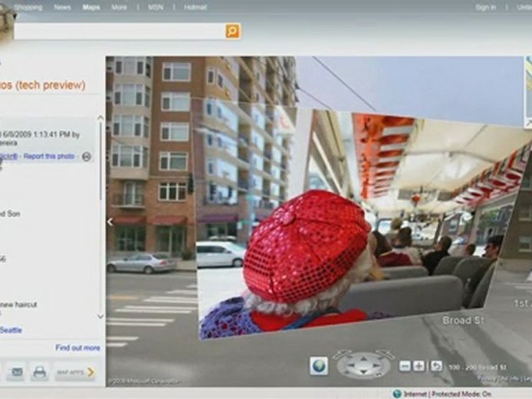The width and height of the screenshot is (532, 399).
Task: Open the Seattle link in side panel
Action: [x=11, y=330]
